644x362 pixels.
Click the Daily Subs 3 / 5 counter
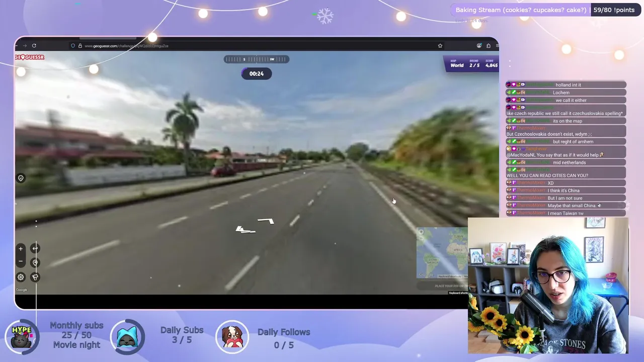(x=182, y=335)
